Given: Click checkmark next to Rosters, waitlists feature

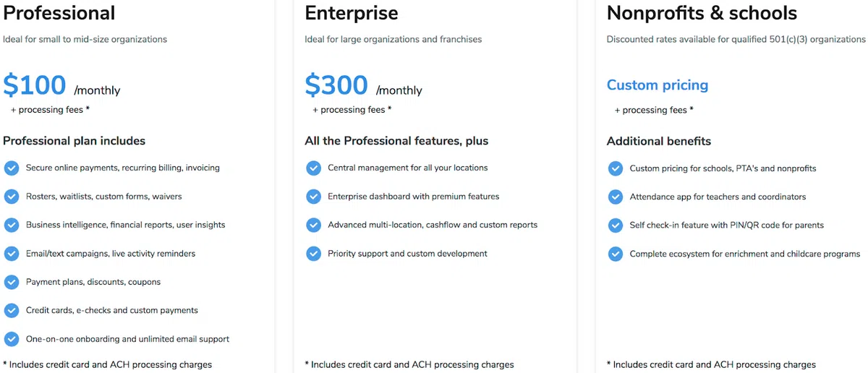Looking at the screenshot, I should point(12,197).
